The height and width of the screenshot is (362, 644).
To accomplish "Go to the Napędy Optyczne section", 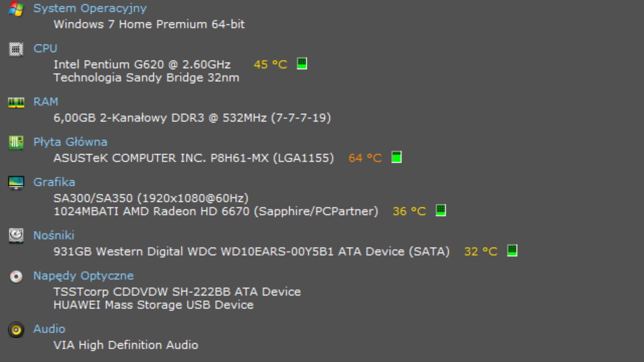I will pyautogui.click(x=83, y=276).
